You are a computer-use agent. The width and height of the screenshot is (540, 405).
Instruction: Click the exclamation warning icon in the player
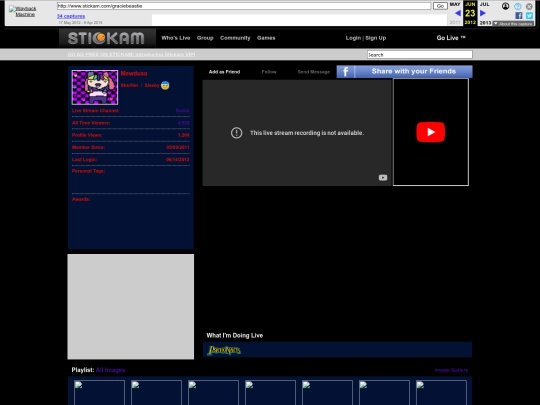237,133
